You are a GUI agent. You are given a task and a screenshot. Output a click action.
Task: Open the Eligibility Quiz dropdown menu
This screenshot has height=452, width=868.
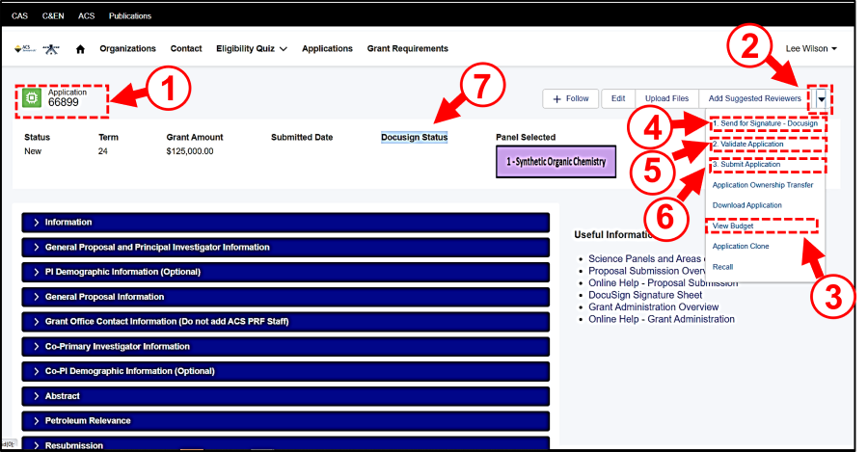252,49
